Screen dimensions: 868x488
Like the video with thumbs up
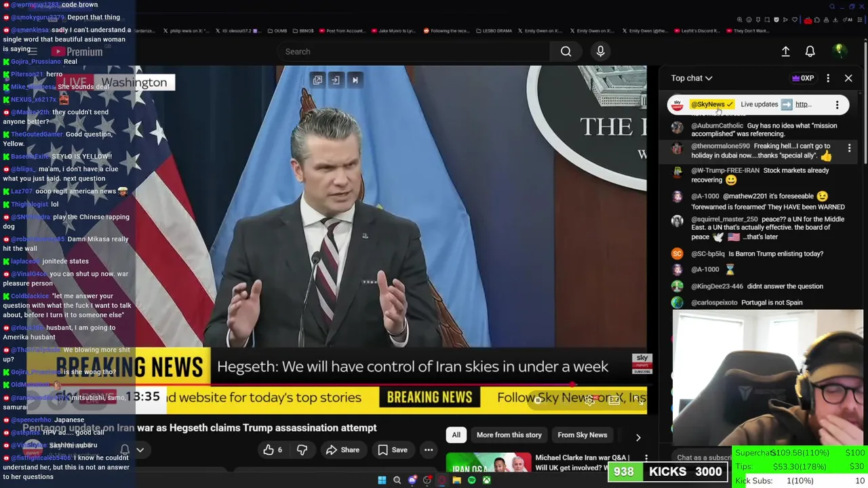tap(273, 450)
